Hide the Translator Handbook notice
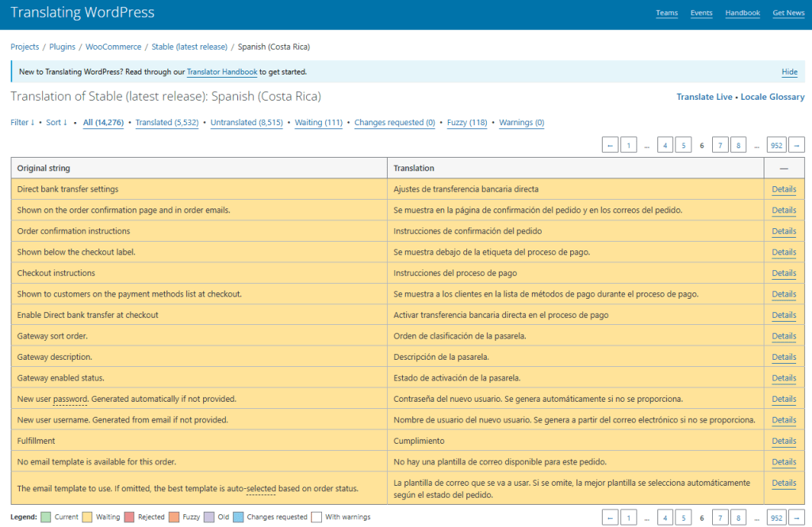The width and height of the screenshot is (812, 527). point(789,72)
